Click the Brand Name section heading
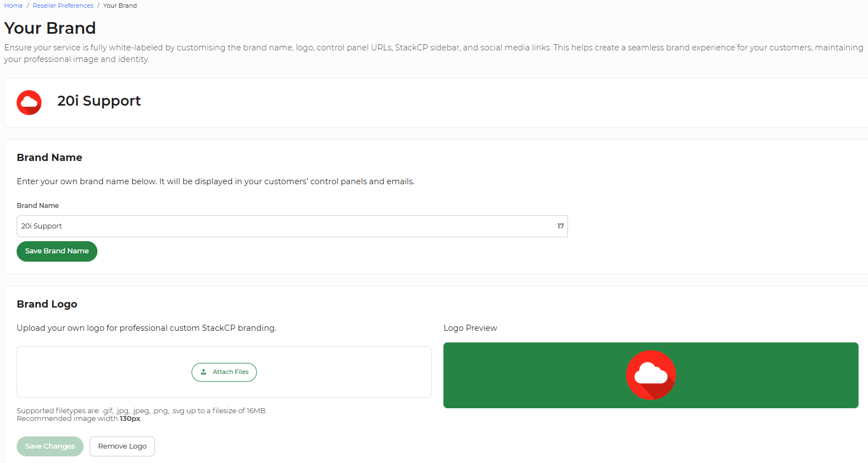 (x=49, y=158)
